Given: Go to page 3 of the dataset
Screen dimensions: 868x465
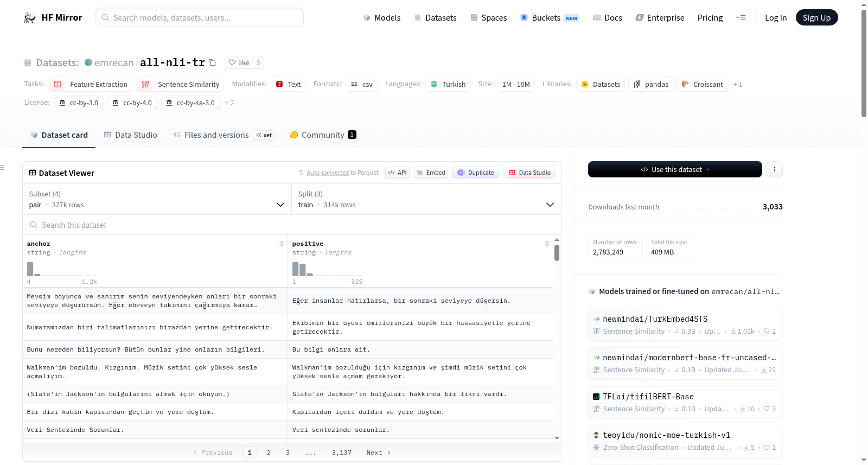Looking at the screenshot, I should click(288, 453).
